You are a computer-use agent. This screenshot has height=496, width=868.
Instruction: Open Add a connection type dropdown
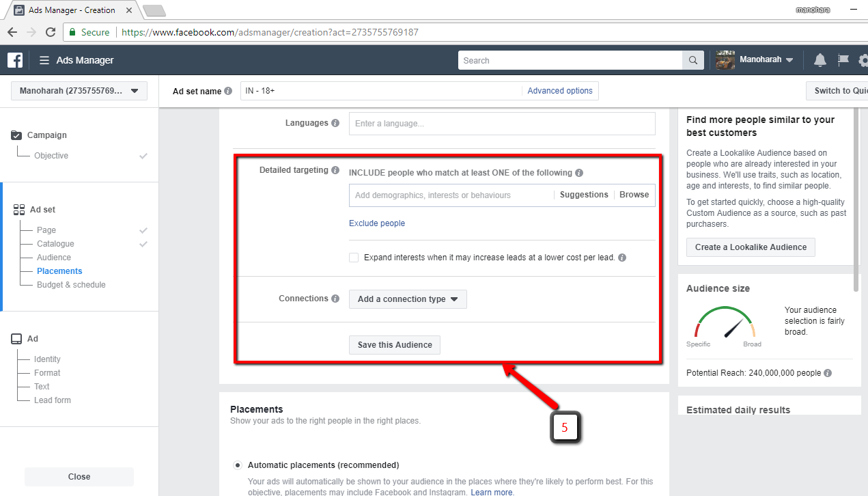(x=408, y=299)
